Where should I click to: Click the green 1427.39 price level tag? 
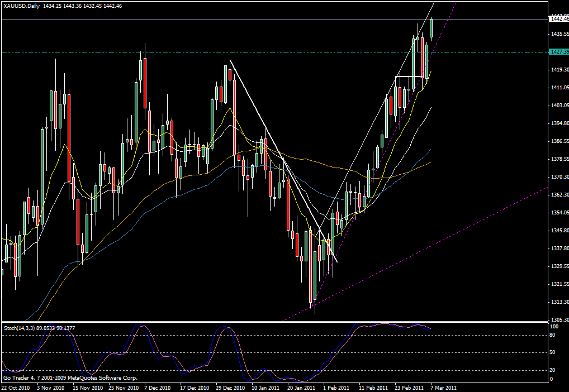point(559,51)
